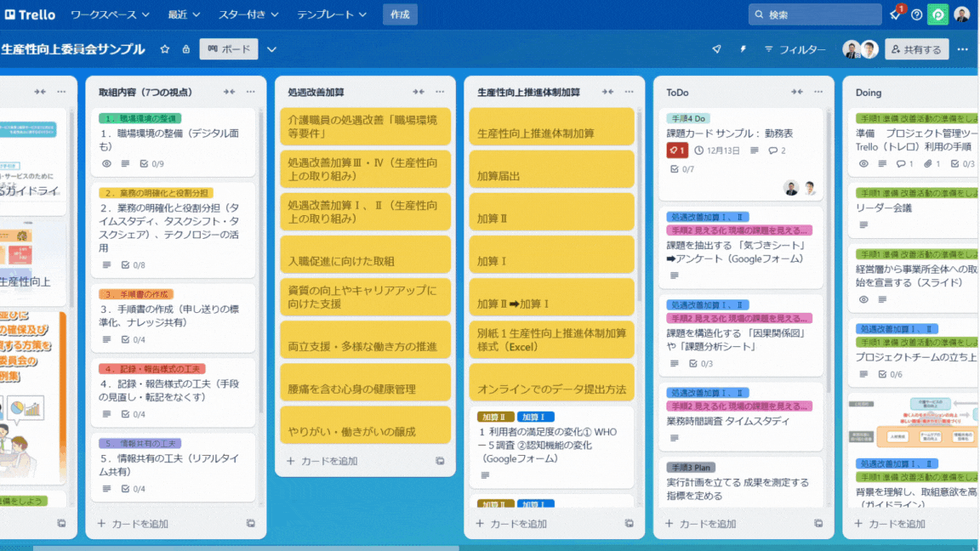Open notifications bell icon
Screen dimensions: 980x551
(896, 14)
